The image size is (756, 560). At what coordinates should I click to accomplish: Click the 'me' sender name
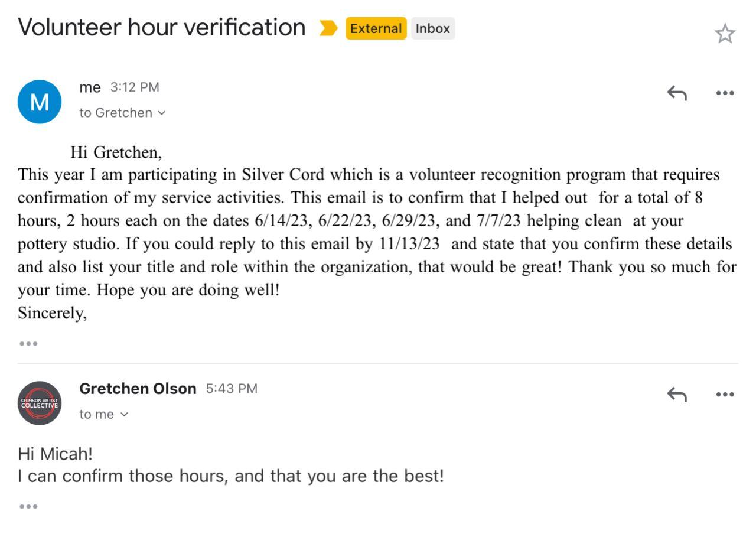[90, 87]
